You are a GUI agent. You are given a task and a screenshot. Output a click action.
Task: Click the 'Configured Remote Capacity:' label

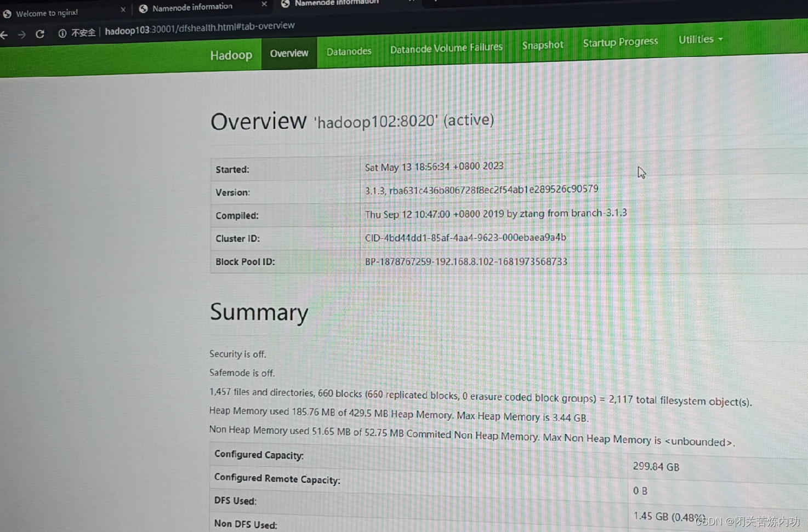[x=277, y=479]
